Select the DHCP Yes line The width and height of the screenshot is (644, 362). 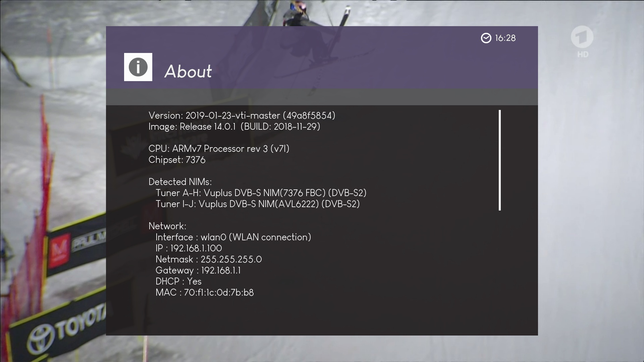click(178, 282)
